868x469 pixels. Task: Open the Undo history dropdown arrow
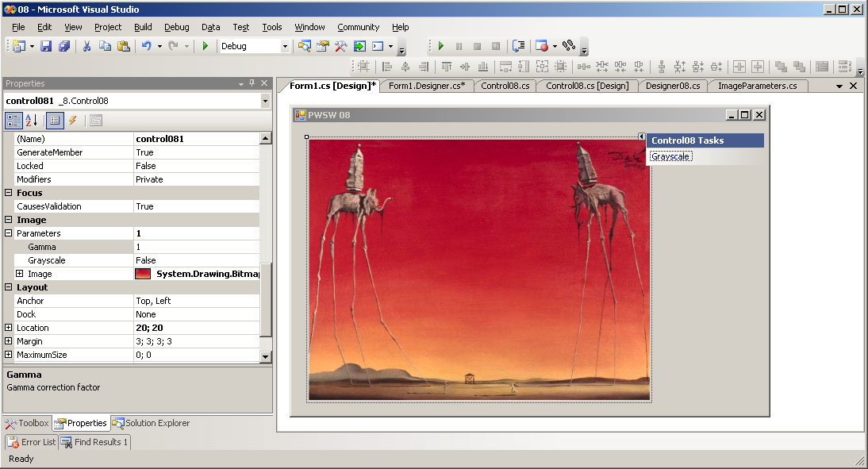tap(159, 46)
